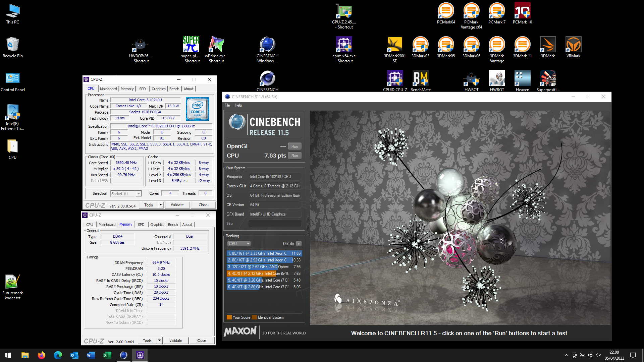The height and width of the screenshot is (362, 644).
Task: Launch the 3DMark 11 icon
Action: click(523, 47)
